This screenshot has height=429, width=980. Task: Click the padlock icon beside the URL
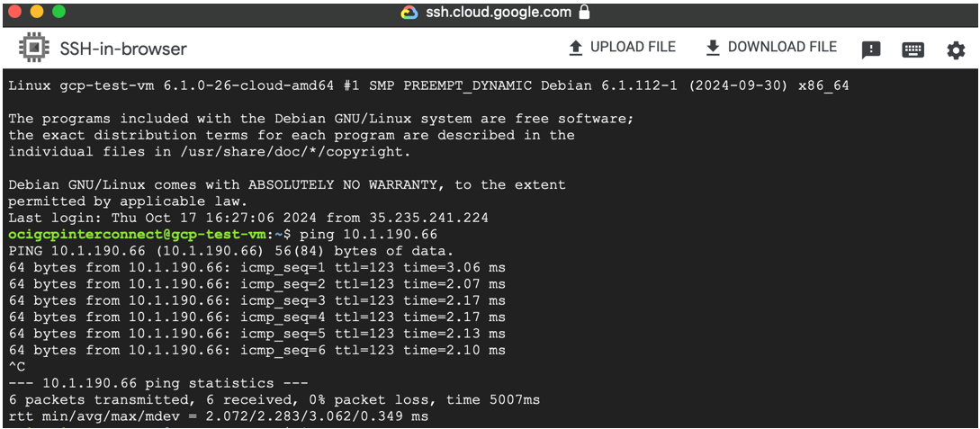tap(584, 13)
